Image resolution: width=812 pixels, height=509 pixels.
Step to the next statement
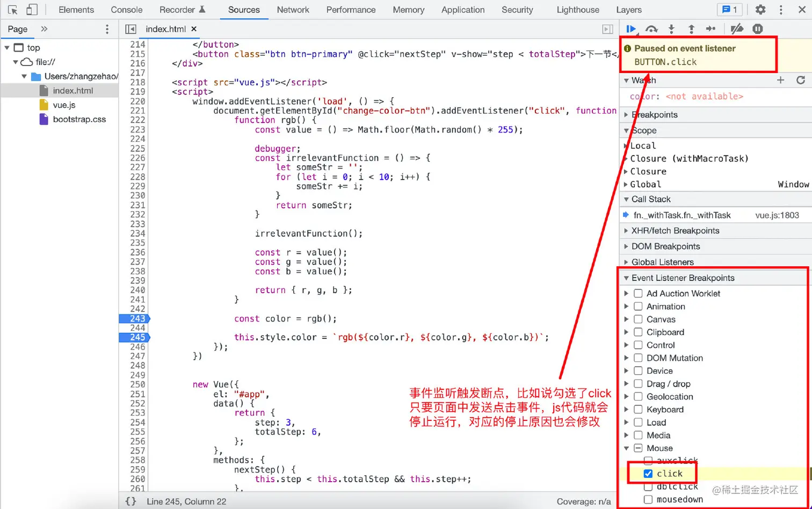711,29
